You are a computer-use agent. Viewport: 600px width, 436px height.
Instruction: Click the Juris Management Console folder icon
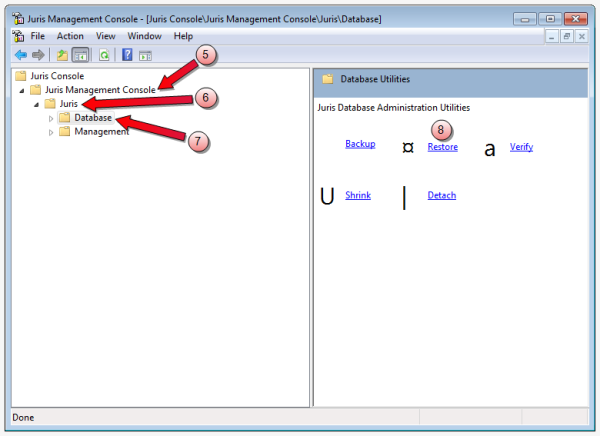[36, 90]
